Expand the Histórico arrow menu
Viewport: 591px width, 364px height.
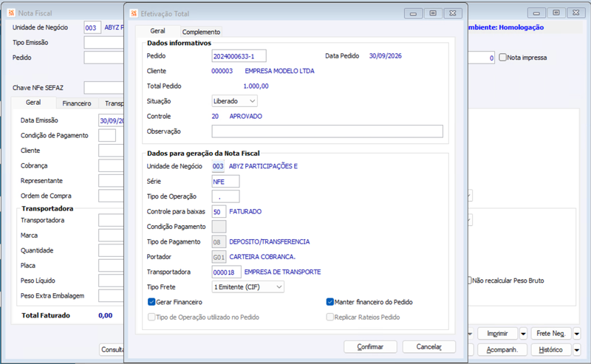coord(577,350)
